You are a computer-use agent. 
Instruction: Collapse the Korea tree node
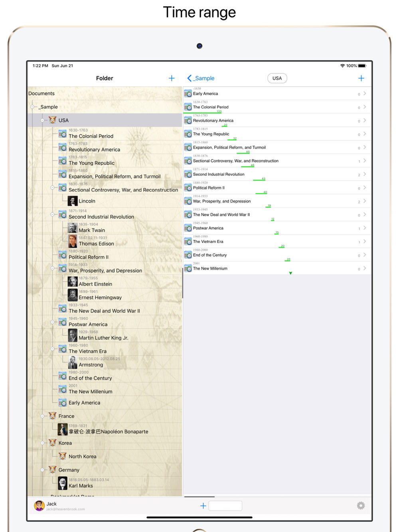point(42,443)
